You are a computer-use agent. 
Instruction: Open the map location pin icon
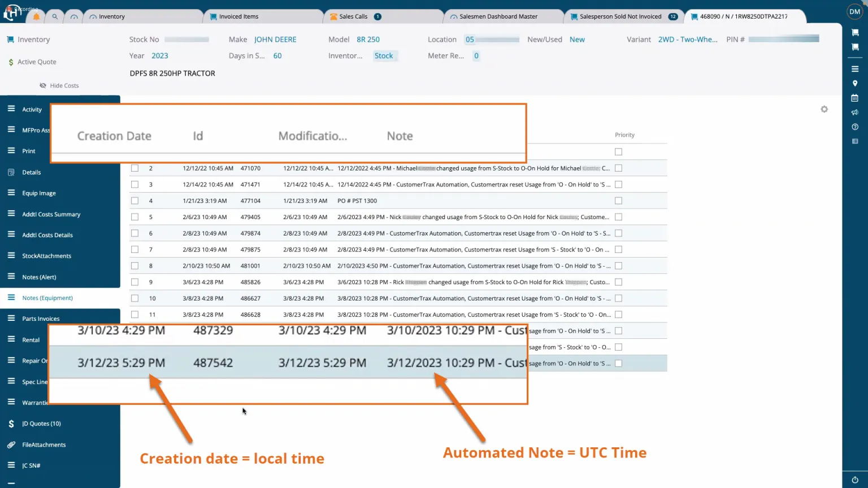click(x=854, y=84)
